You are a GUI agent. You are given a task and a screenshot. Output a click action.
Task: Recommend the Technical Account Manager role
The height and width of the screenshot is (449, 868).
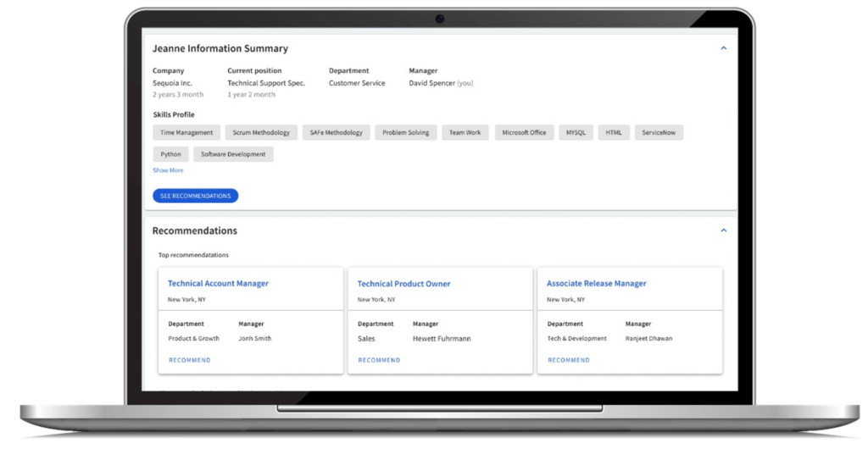click(x=189, y=360)
